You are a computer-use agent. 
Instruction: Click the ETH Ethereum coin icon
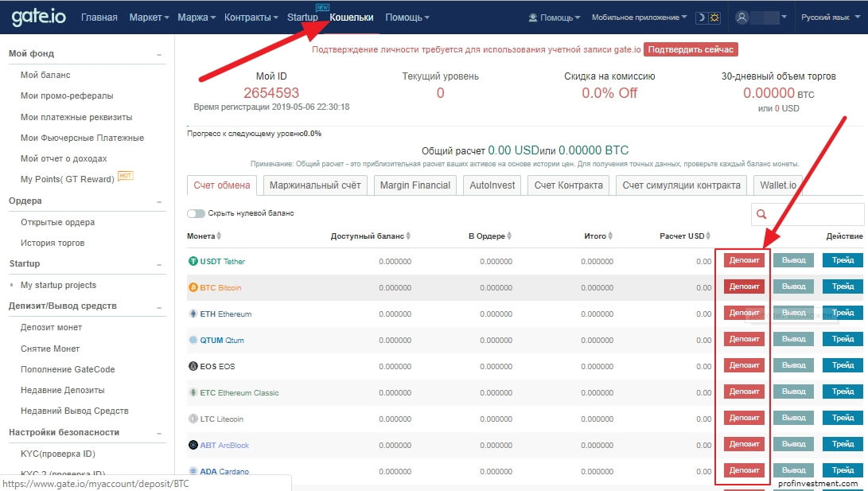coord(193,314)
